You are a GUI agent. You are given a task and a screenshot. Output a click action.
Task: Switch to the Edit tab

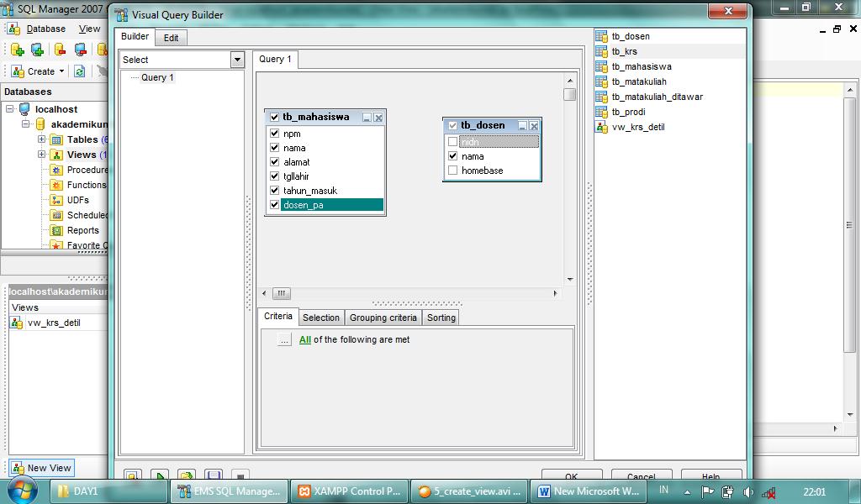point(171,38)
